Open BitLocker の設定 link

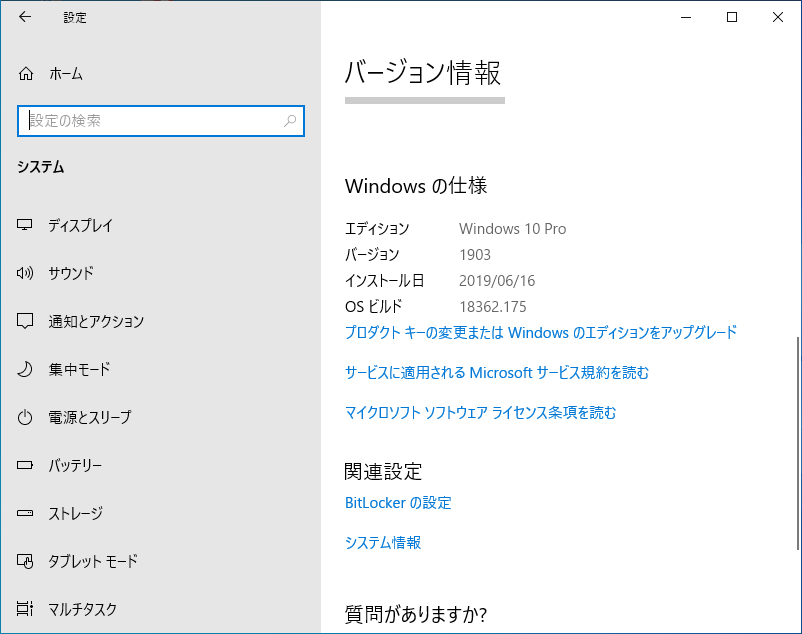click(x=398, y=503)
